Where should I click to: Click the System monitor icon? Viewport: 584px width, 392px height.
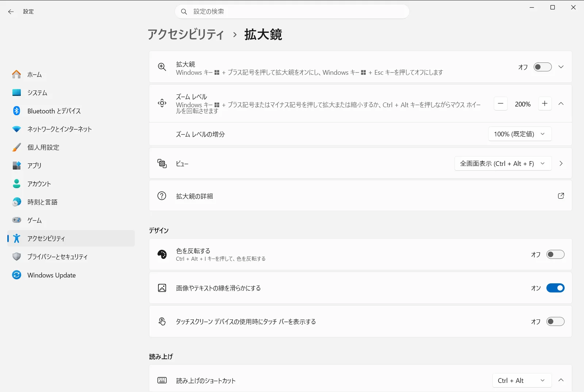pyautogui.click(x=16, y=93)
